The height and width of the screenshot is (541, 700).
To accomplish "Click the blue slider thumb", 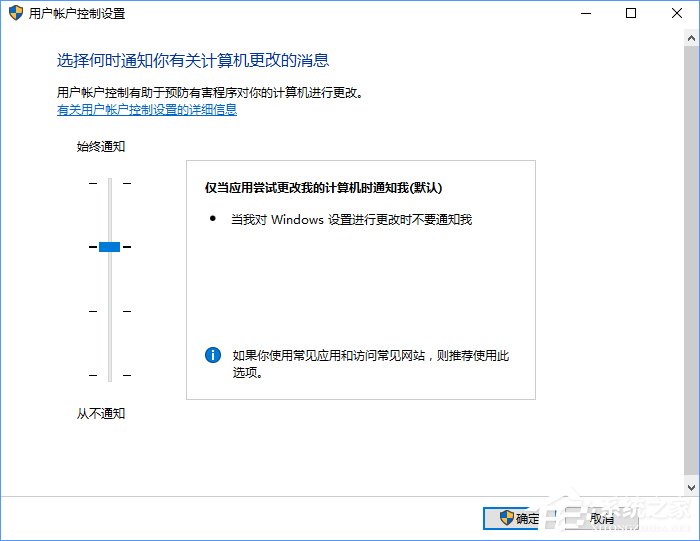I will 109,247.
